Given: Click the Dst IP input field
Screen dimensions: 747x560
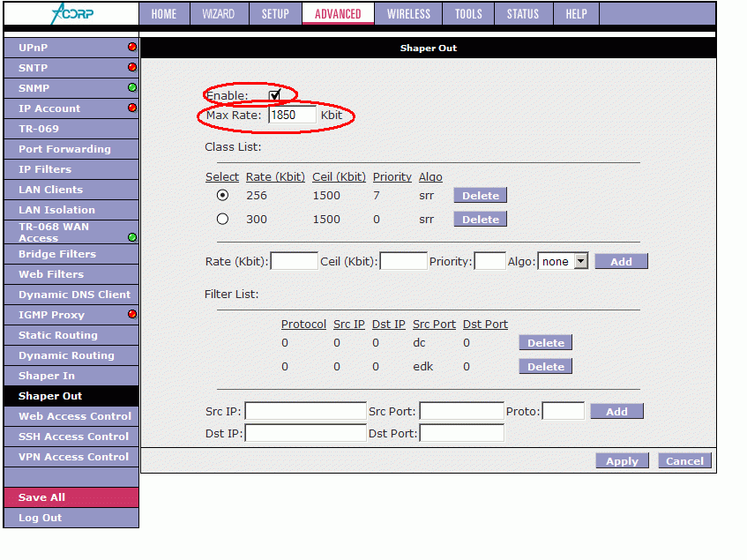Looking at the screenshot, I should [305, 433].
